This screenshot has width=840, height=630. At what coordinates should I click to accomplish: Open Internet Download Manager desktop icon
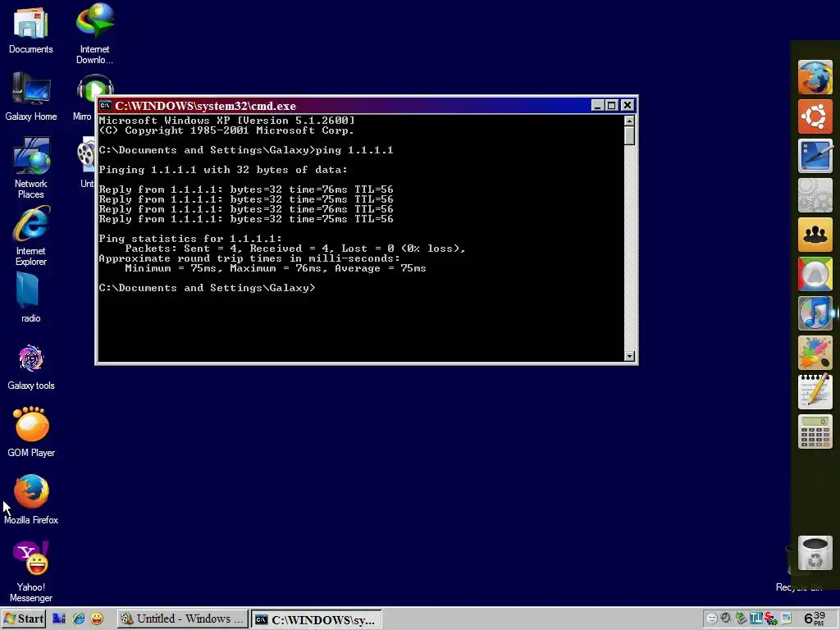(x=95, y=33)
